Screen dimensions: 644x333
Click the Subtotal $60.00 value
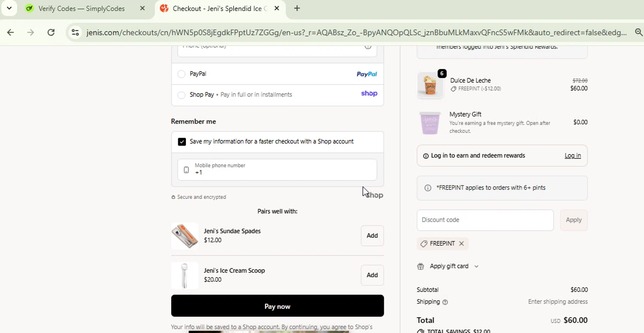(x=579, y=290)
